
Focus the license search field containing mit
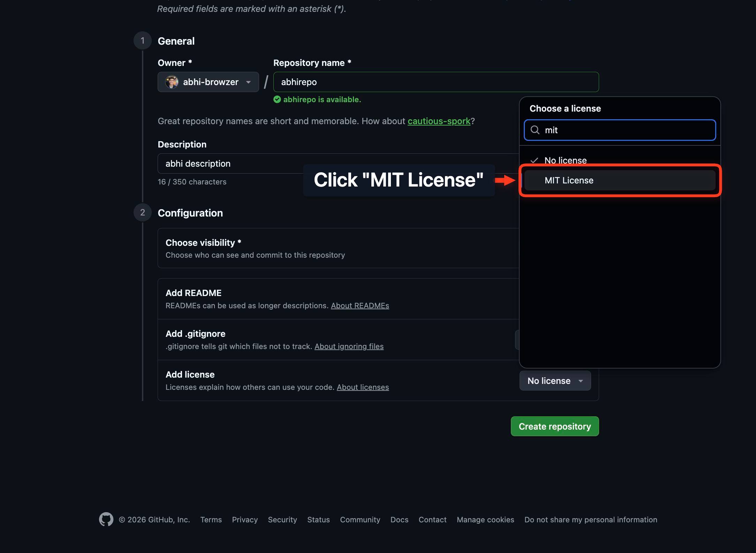[620, 130]
